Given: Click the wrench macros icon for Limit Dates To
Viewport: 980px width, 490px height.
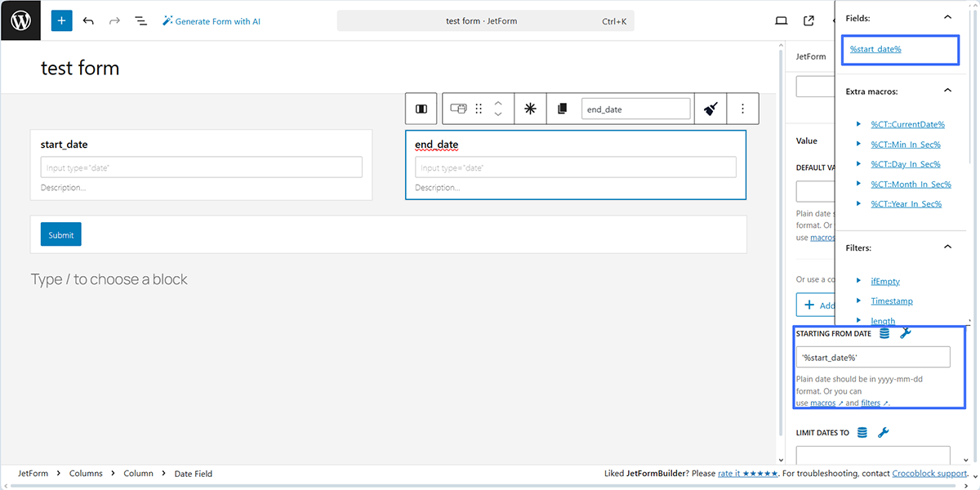Looking at the screenshot, I should pyautogui.click(x=883, y=433).
